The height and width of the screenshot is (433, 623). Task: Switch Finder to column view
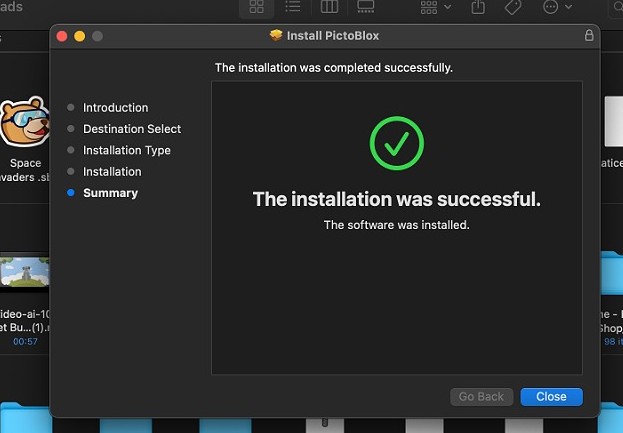329,7
